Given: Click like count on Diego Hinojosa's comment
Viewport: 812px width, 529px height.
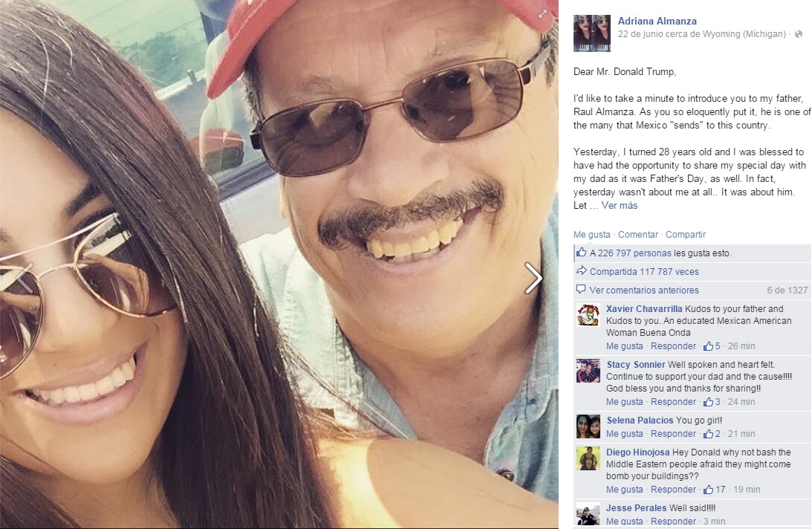Looking at the screenshot, I should click(715, 489).
